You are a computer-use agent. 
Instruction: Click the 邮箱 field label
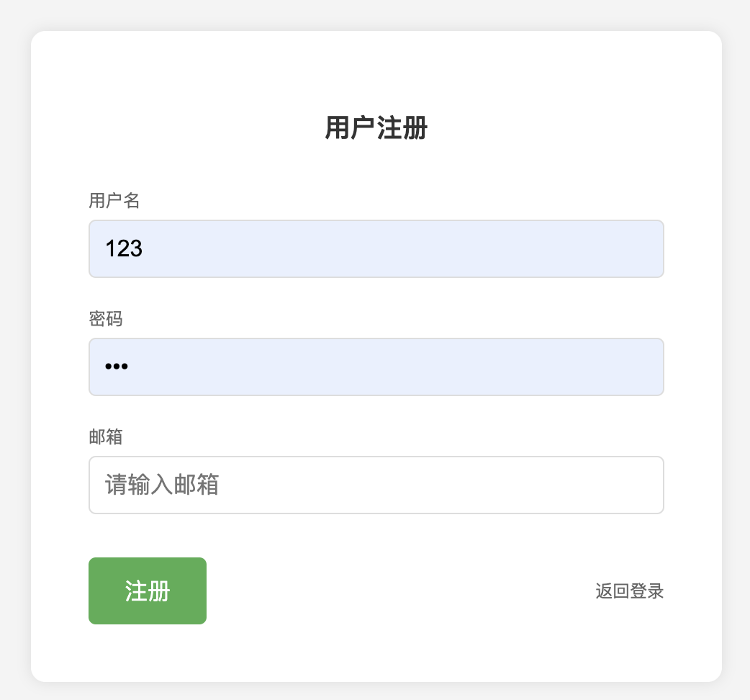coord(105,438)
